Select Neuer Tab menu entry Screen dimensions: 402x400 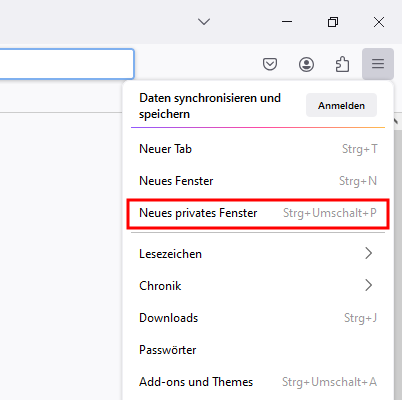258,149
